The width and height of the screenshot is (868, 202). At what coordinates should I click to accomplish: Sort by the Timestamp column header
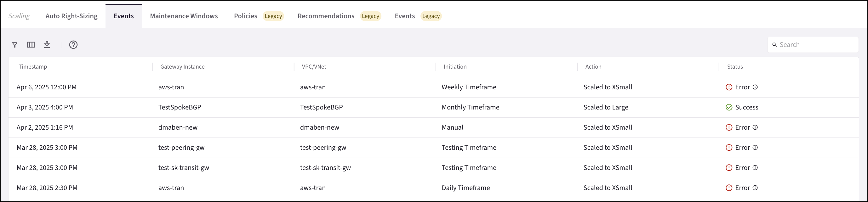pyautogui.click(x=33, y=67)
